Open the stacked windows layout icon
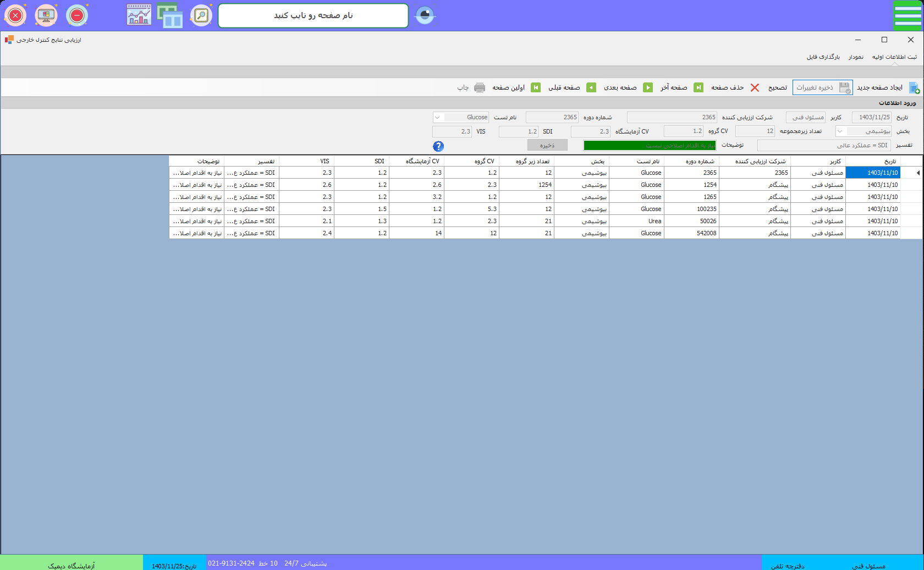Image resolution: width=924 pixels, height=570 pixels. tap(170, 15)
